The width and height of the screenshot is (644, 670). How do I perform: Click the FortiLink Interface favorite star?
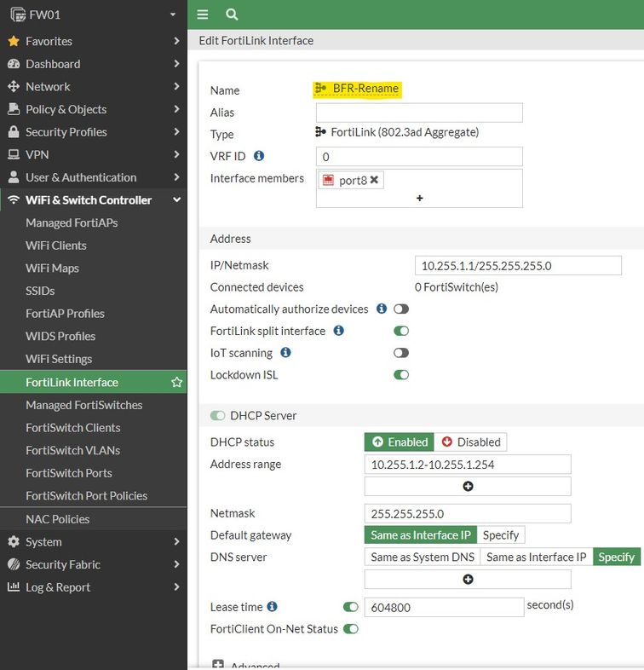point(176,382)
